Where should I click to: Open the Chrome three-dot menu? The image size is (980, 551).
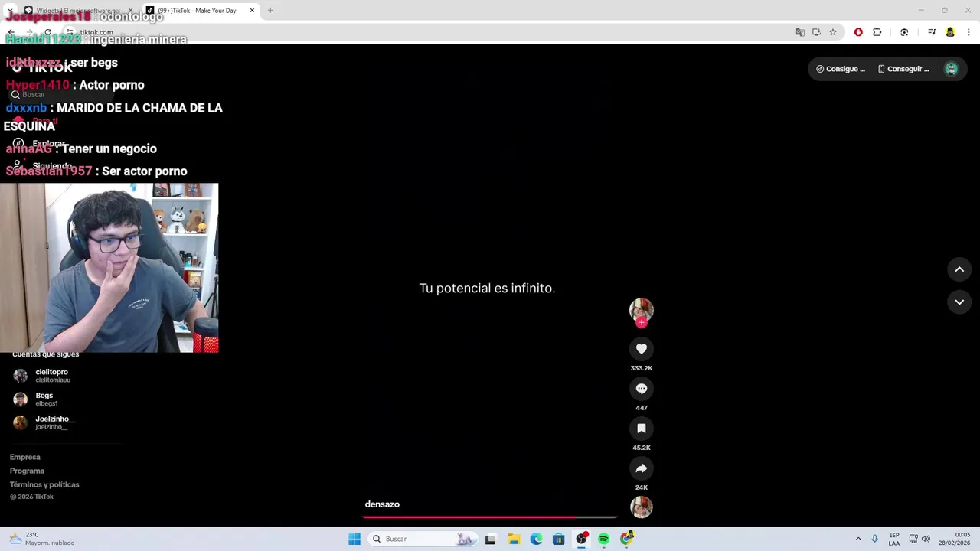click(x=969, y=32)
